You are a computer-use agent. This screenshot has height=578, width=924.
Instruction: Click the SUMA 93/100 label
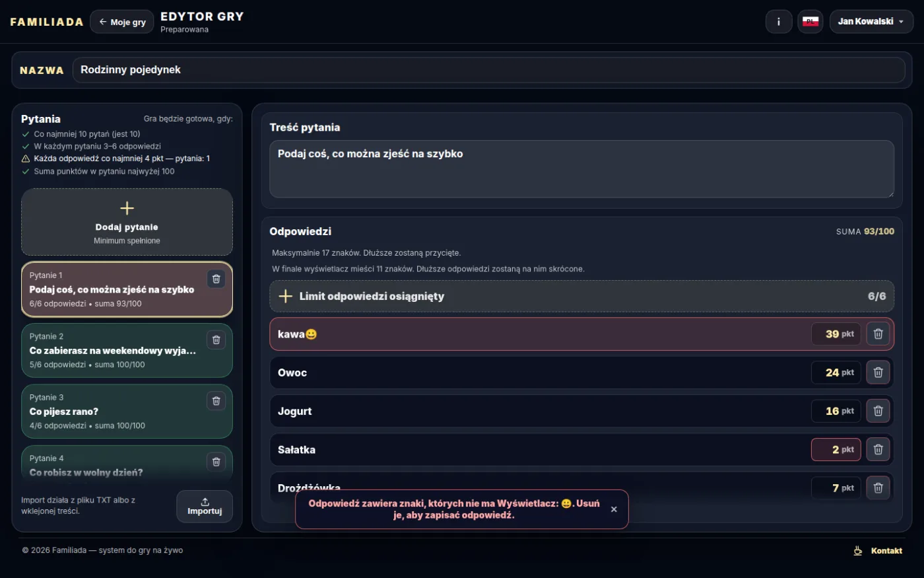click(x=865, y=231)
